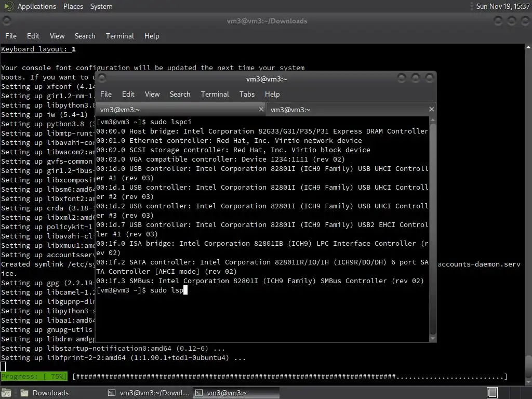The width and height of the screenshot is (532, 399).
Task: Minimize the front vm3@vm3:~ terminal window
Action: [x=402, y=78]
